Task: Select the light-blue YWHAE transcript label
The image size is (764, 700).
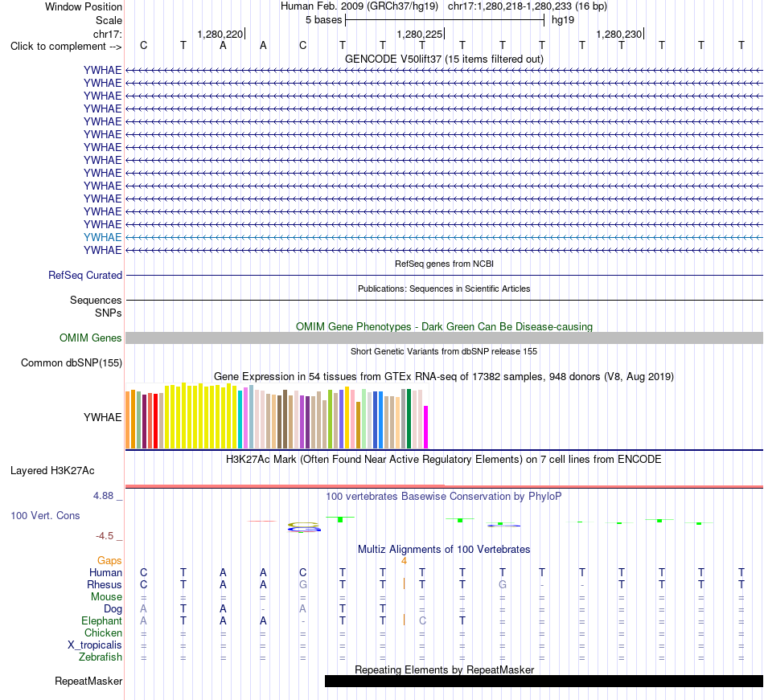Action: (102, 237)
